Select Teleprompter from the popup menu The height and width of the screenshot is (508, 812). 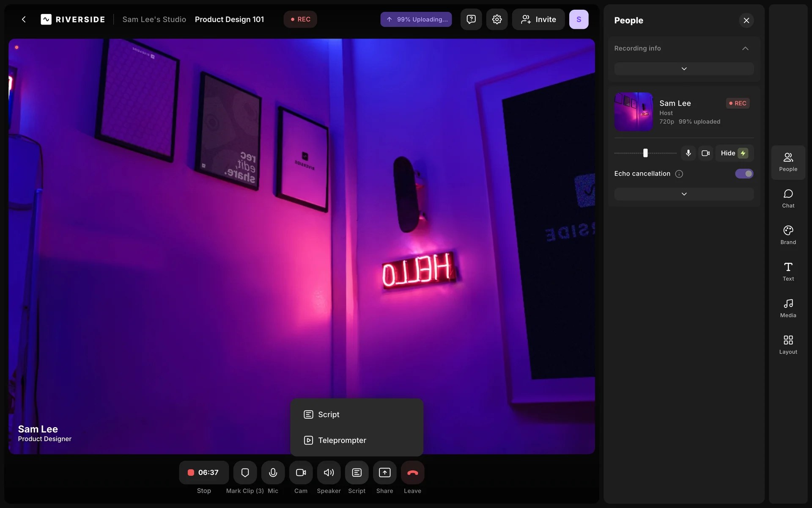(x=342, y=440)
